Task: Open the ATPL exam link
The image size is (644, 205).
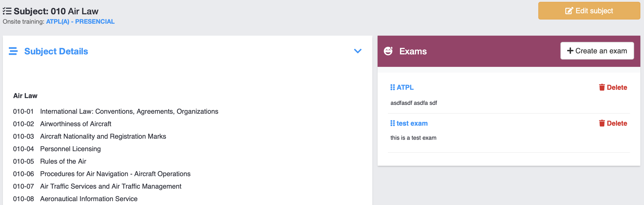Action: [405, 87]
